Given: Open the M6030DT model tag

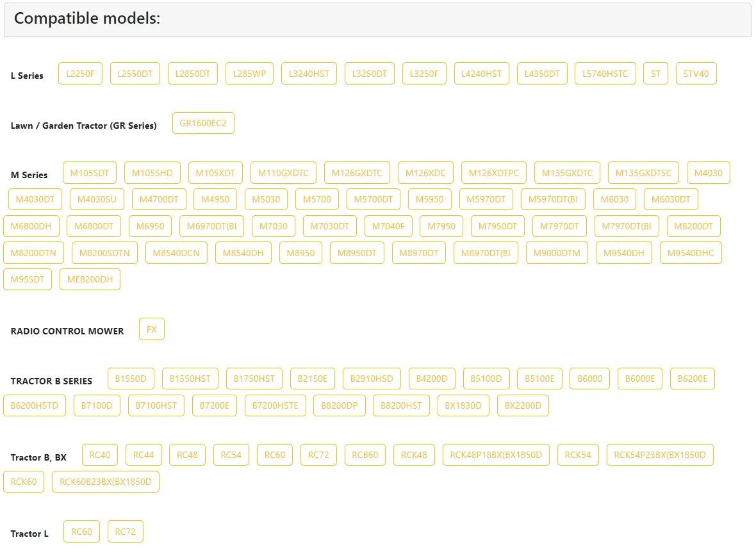Looking at the screenshot, I should pos(671,199).
